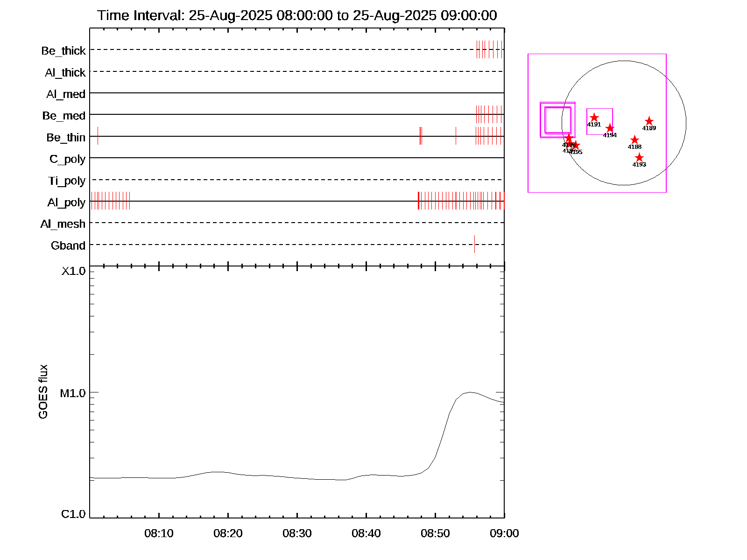Click the X1.0 flux axis label
This screenshot has height=560, width=747.
[x=73, y=271]
